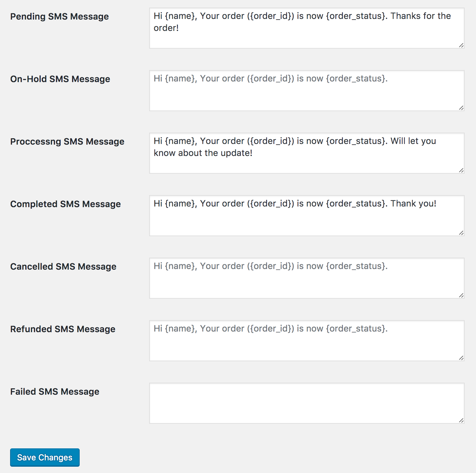
Task: Focus the On-Hold SMS Message field
Action: tap(307, 91)
